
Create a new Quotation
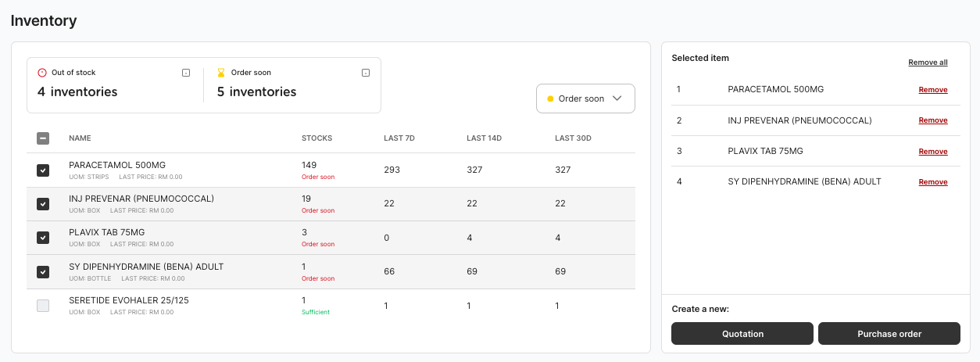(742, 333)
